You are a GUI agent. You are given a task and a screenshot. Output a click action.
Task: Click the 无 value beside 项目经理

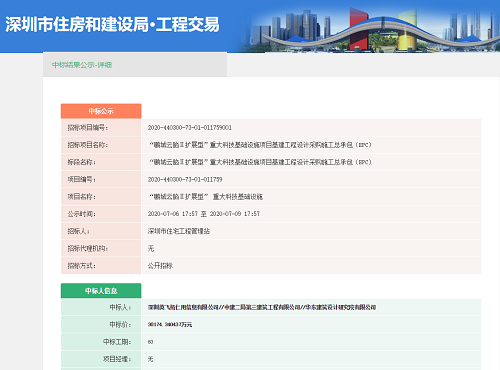151,359
